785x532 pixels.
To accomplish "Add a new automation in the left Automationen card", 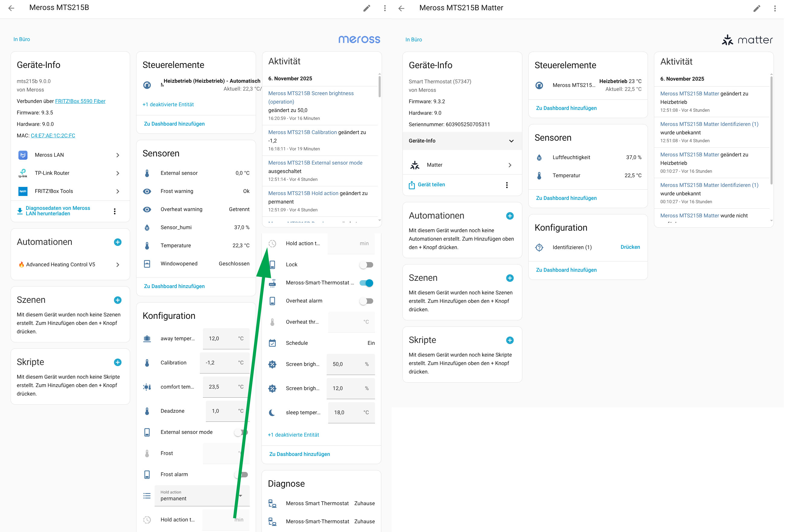I will tap(117, 242).
